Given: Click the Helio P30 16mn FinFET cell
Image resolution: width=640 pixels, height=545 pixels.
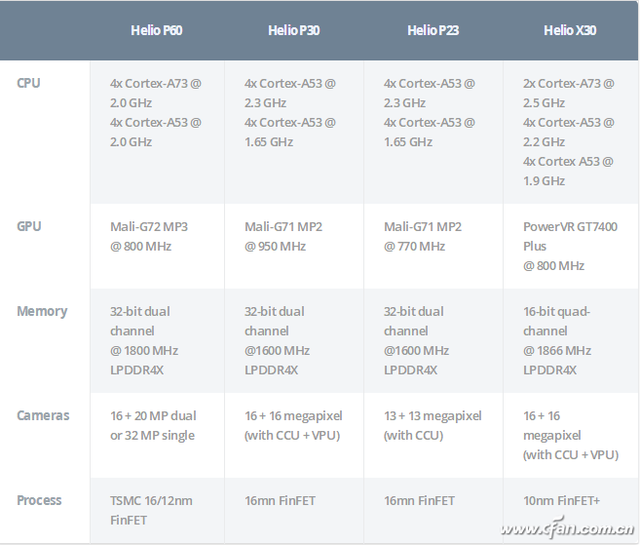Looking at the screenshot, I should click(x=294, y=510).
